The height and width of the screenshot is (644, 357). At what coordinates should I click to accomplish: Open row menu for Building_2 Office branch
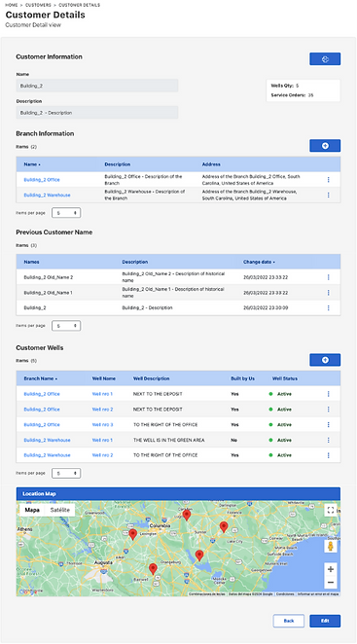point(328,180)
